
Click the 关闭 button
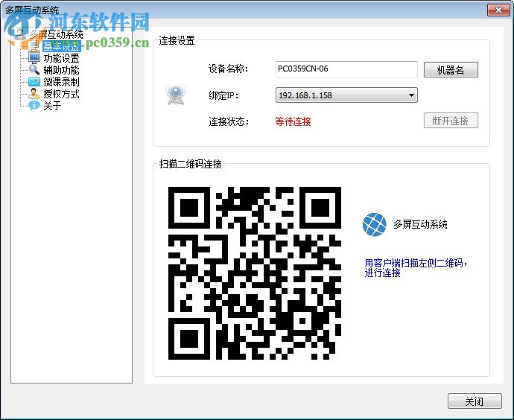click(475, 401)
